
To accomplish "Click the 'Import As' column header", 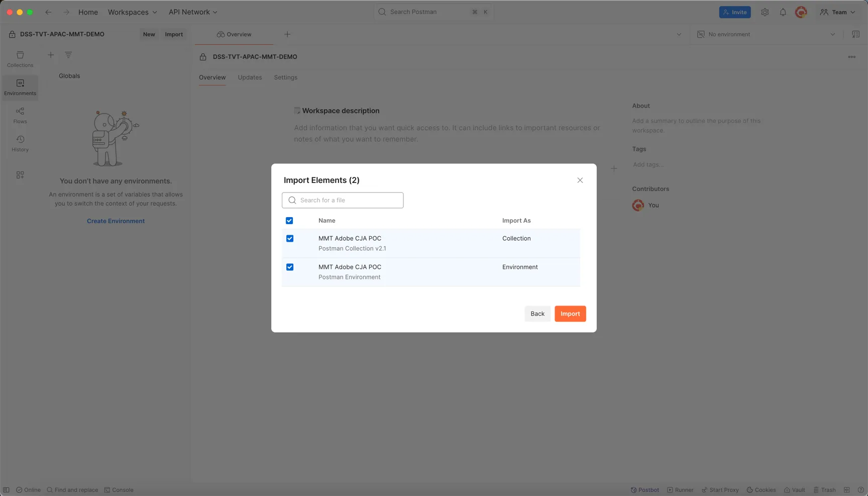I will pos(516,221).
